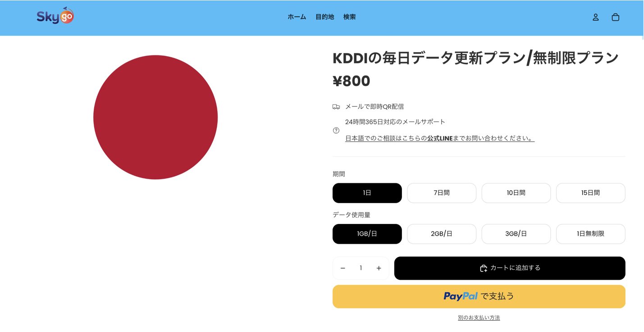Click カートに追加する button

click(509, 268)
